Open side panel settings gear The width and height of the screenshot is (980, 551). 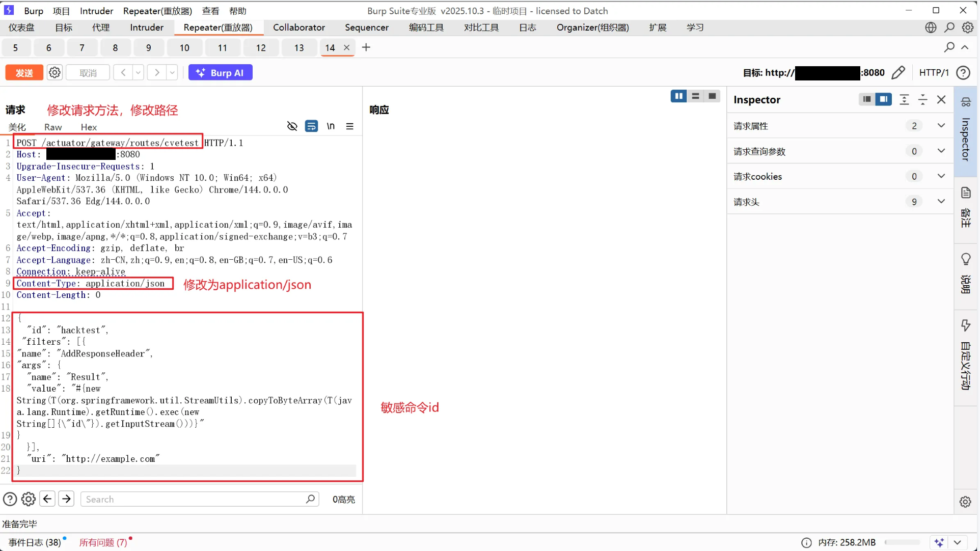click(965, 502)
